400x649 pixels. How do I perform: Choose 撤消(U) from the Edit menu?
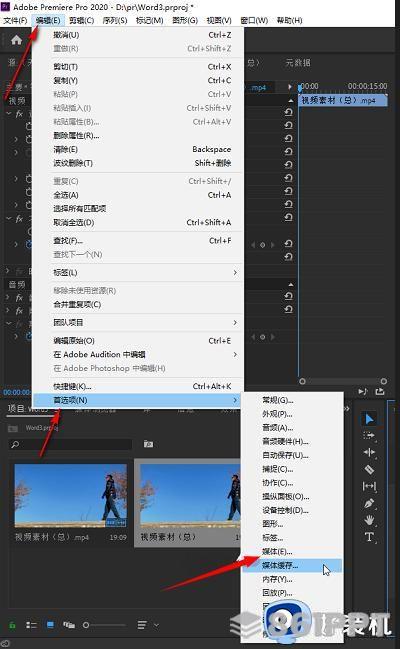[138, 35]
